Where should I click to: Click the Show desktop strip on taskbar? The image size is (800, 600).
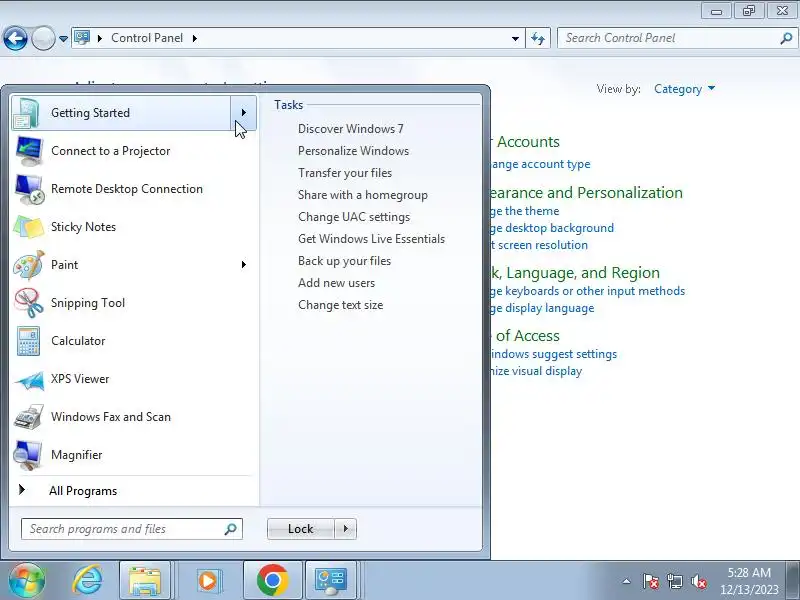pyautogui.click(x=793, y=580)
